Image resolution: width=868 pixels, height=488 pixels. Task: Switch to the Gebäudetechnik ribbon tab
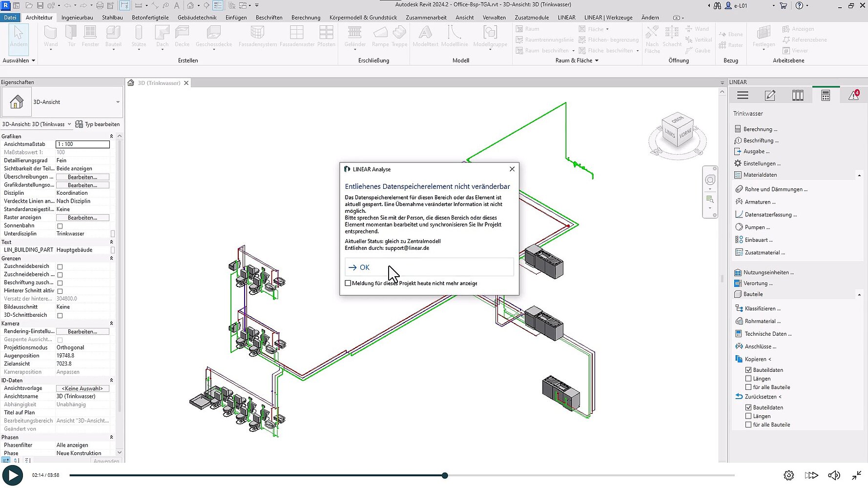pos(197,18)
